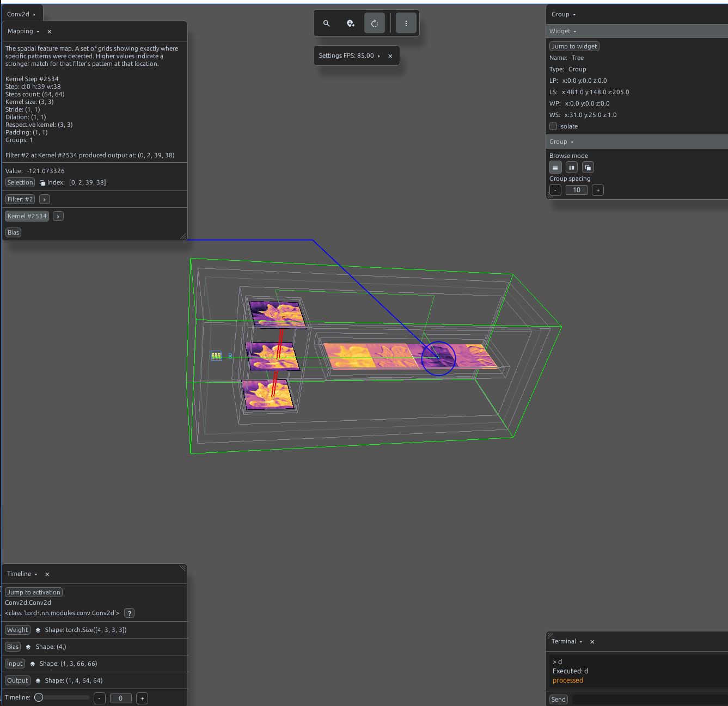
Task: Increase timeline step with plus button
Action: coord(142,698)
